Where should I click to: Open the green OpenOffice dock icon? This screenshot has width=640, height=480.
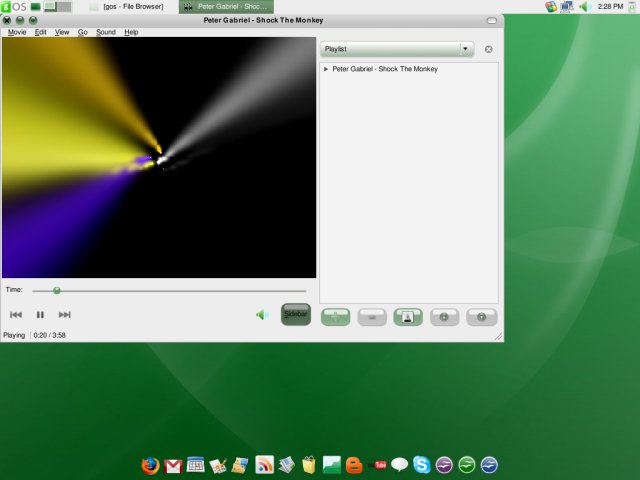pos(467,465)
